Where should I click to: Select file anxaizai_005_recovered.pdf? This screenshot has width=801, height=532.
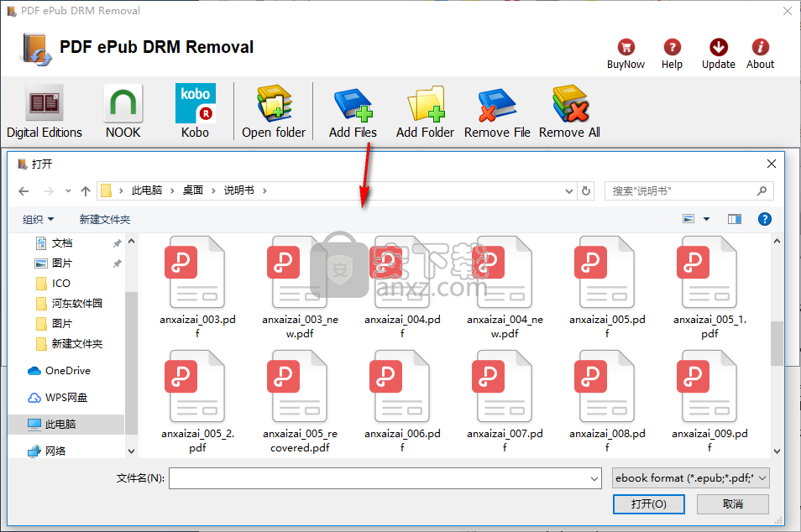[300, 402]
